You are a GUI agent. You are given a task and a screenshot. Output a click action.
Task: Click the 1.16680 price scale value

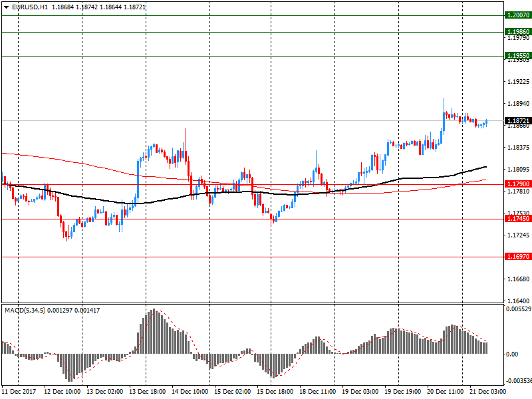[x=518, y=279]
